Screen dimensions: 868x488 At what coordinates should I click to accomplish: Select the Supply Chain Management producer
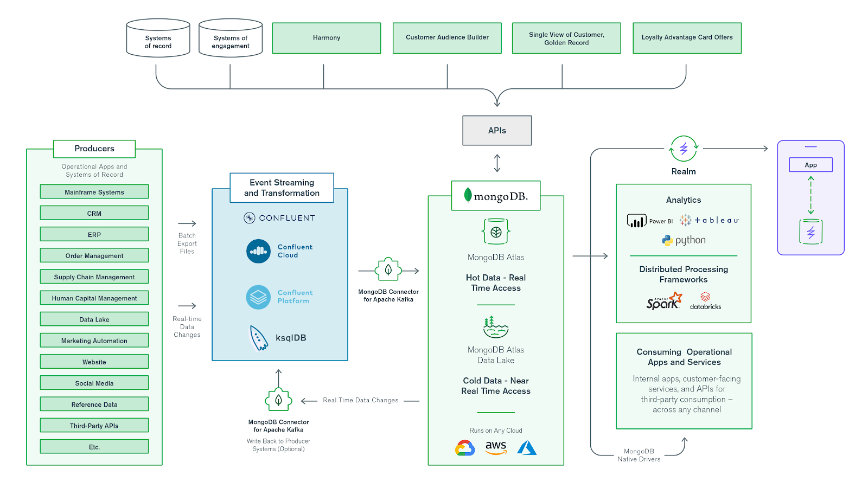(94, 277)
